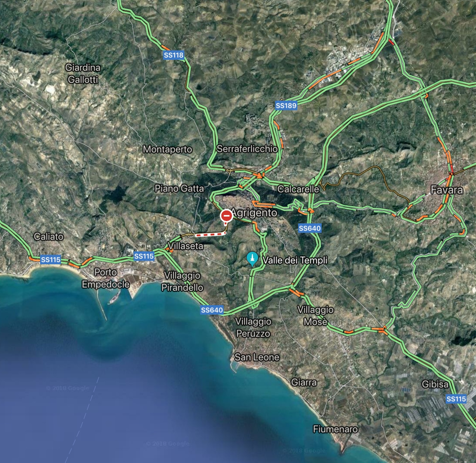Click the SS640 shield near Villaggio Pirandello
Screen dimensions: 476x463
pos(212,310)
